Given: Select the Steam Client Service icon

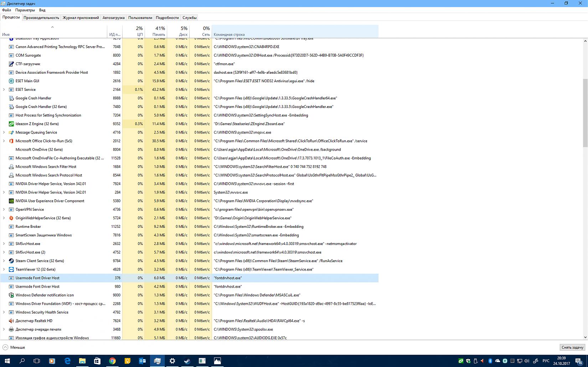Looking at the screenshot, I should pyautogui.click(x=11, y=261).
